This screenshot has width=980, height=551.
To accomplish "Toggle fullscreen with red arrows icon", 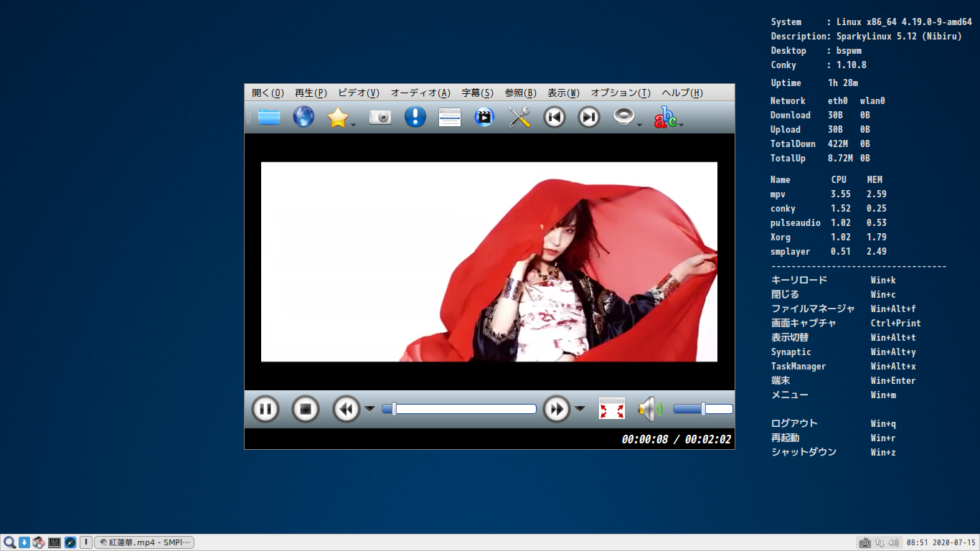I will 612,409.
